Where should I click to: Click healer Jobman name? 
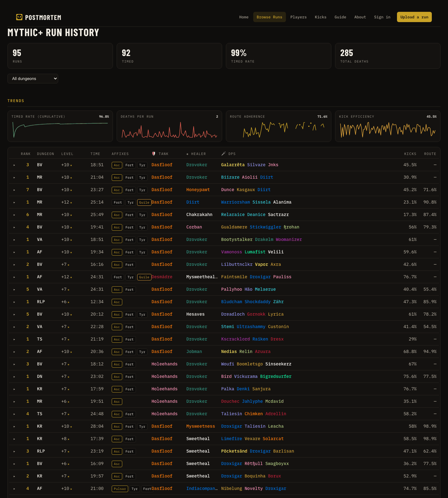194,351
